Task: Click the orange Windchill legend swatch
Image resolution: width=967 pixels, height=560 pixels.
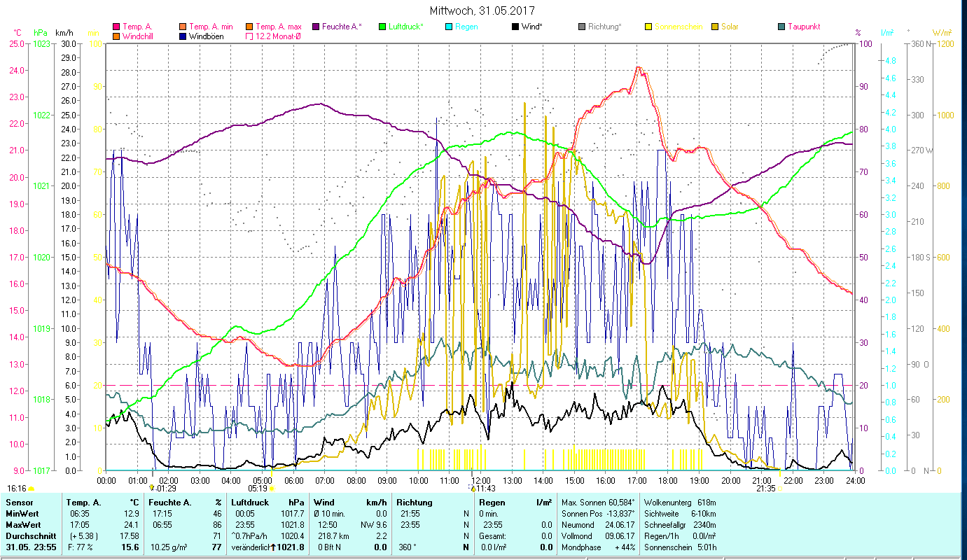Action: pos(116,36)
